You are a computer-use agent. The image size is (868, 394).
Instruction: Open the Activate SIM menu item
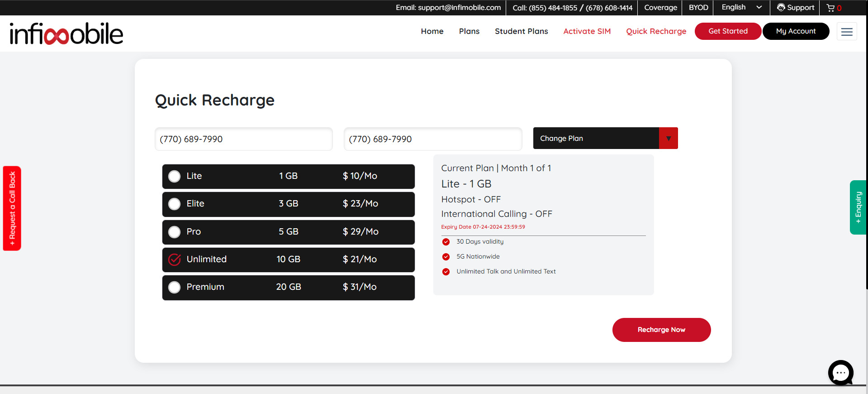(x=587, y=31)
